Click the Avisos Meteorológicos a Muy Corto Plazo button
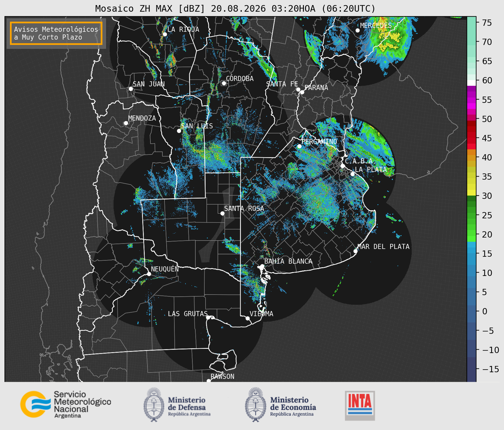 (56, 33)
